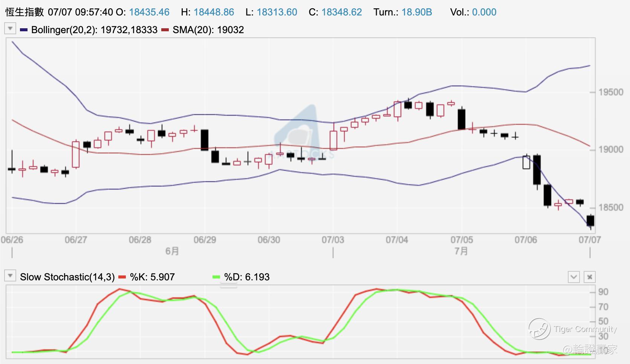
Task: Open the main chart indicator dropdown arrow
Action: pyautogui.click(x=10, y=29)
